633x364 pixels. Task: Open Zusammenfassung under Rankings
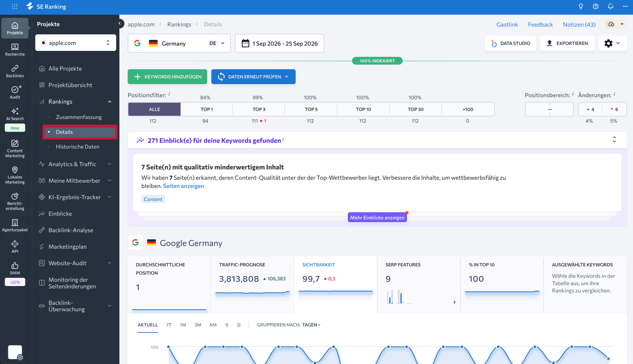coord(79,117)
